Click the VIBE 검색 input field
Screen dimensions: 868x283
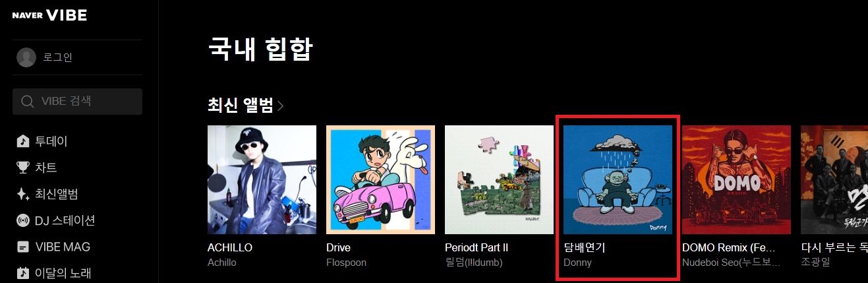(x=78, y=102)
